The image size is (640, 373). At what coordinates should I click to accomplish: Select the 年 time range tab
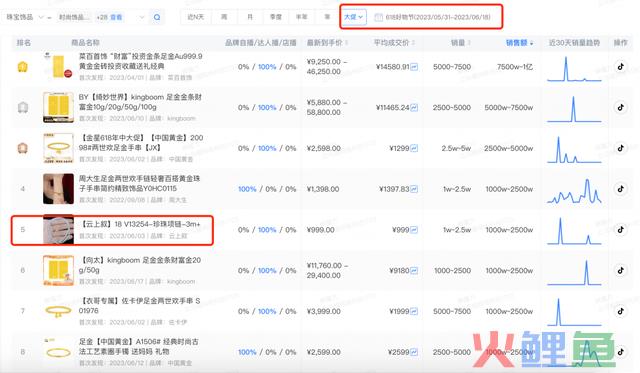[327, 17]
